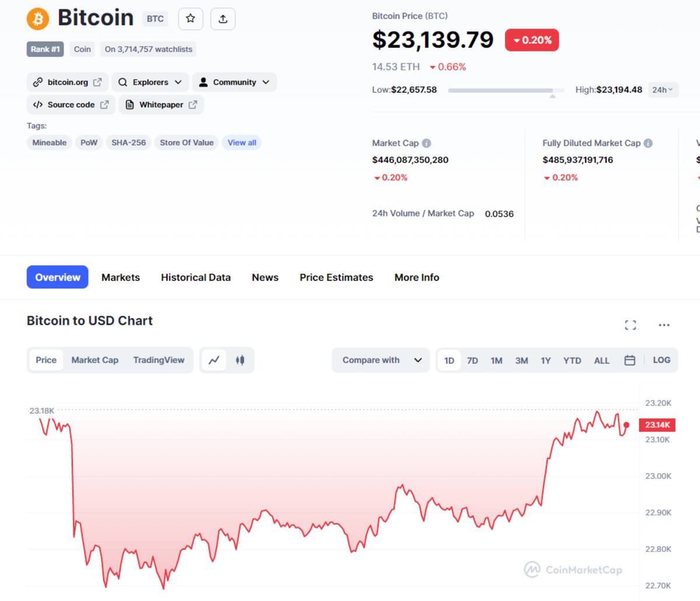
Task: Open the Explorers dropdown
Action: (150, 82)
